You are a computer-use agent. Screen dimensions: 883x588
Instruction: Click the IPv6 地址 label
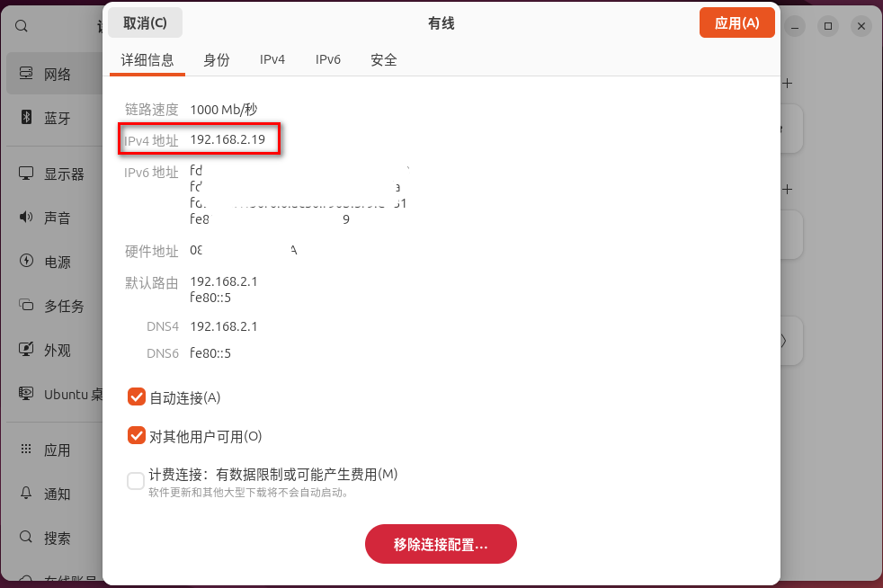click(151, 173)
